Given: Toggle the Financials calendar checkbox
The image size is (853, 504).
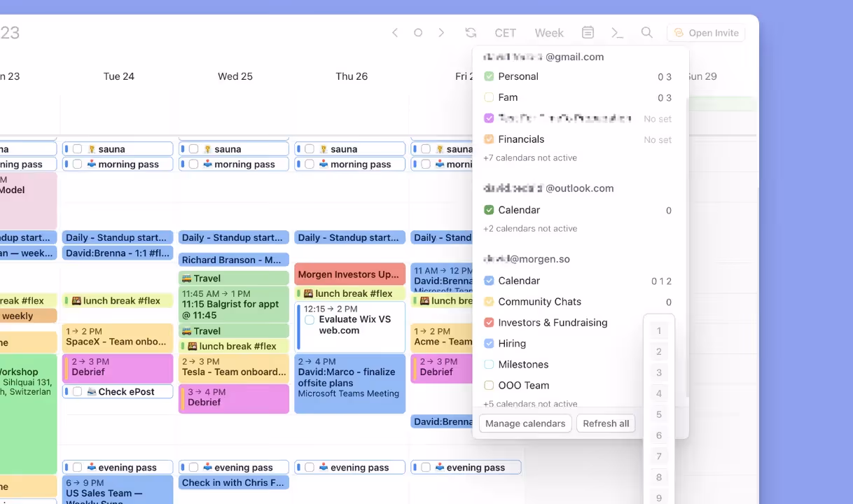Looking at the screenshot, I should (489, 139).
